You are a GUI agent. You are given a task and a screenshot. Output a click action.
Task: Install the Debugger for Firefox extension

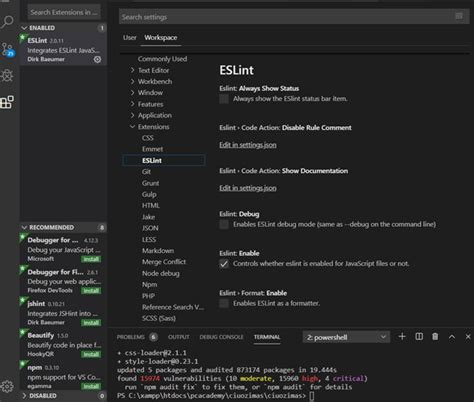point(91,291)
